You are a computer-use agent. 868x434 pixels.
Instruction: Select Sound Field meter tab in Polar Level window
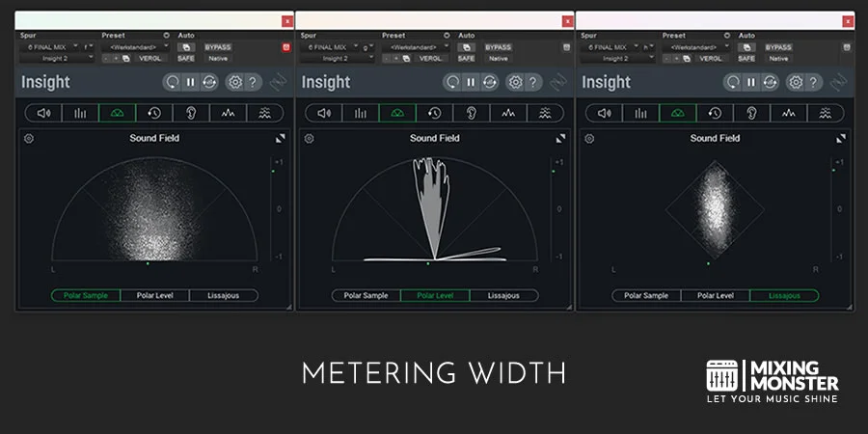pos(397,113)
